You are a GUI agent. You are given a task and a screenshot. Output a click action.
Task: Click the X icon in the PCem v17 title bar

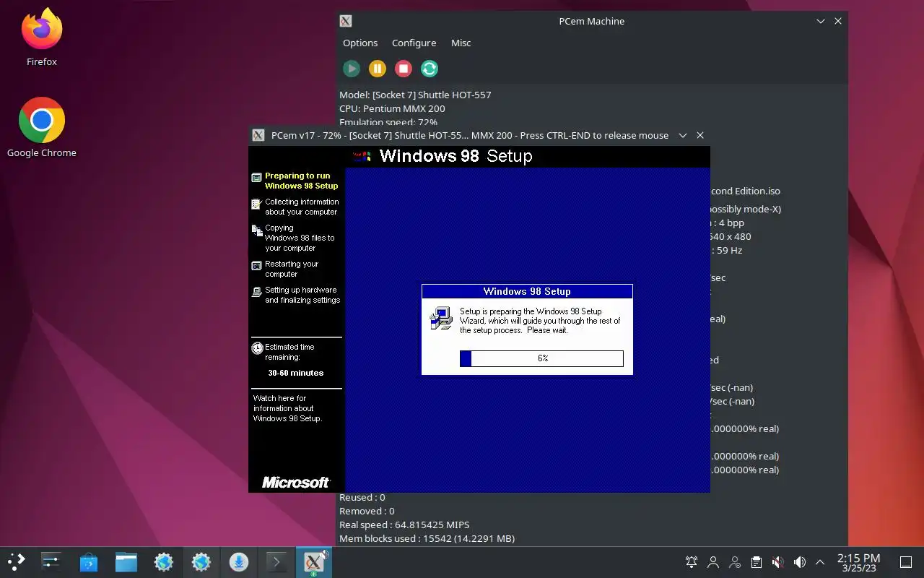(258, 135)
